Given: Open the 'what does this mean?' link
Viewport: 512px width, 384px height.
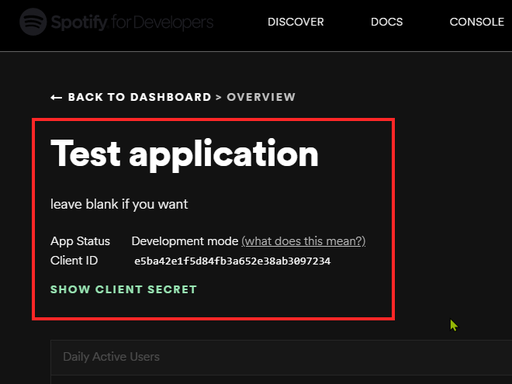Looking at the screenshot, I should click(303, 241).
